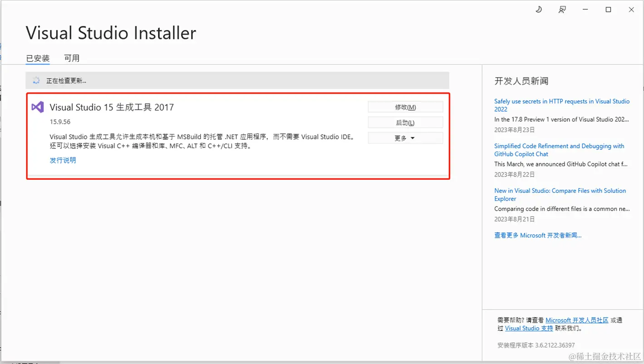The image size is (644, 364).
Task: Open the Microsoft 开发人员社区 link
Action: 577,320
